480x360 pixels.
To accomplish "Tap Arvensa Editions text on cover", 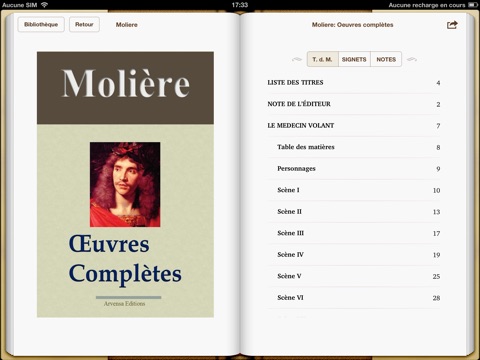I will [124, 304].
